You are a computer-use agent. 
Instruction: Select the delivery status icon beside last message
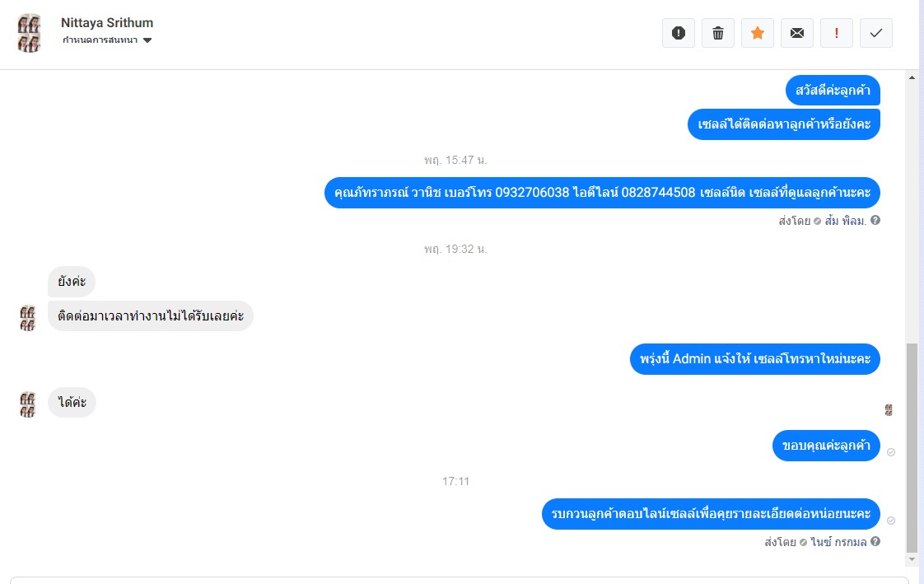(891, 521)
